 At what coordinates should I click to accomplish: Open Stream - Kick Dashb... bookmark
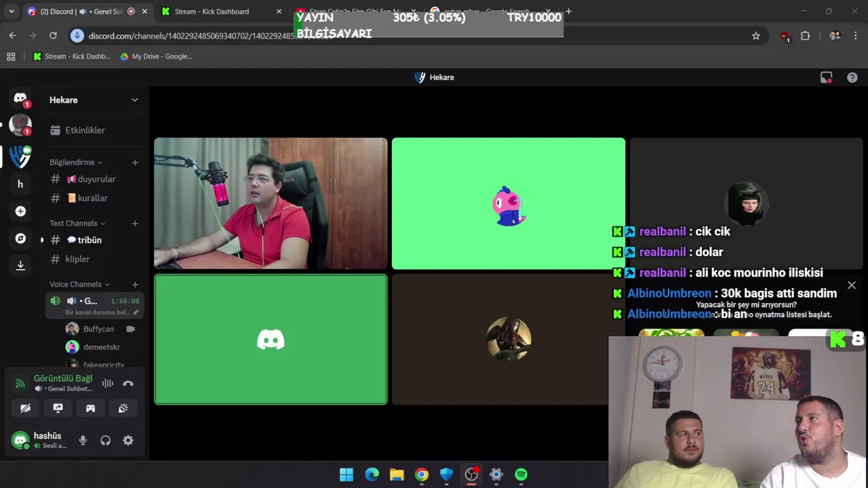click(x=71, y=56)
